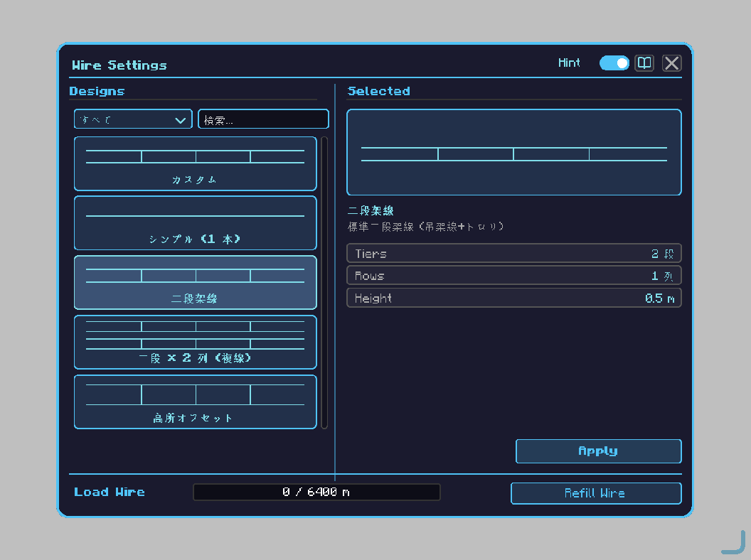
Task: Click the Height value row
Action: (x=514, y=298)
